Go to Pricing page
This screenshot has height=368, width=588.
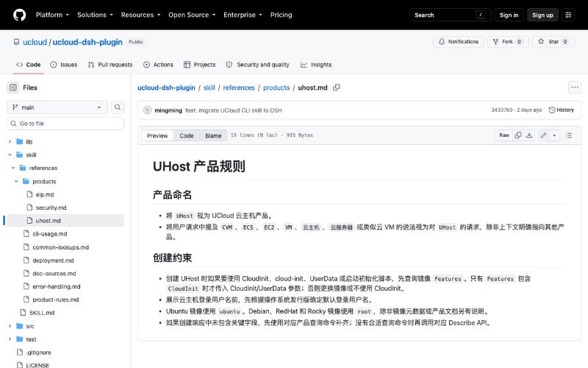pyautogui.click(x=281, y=15)
